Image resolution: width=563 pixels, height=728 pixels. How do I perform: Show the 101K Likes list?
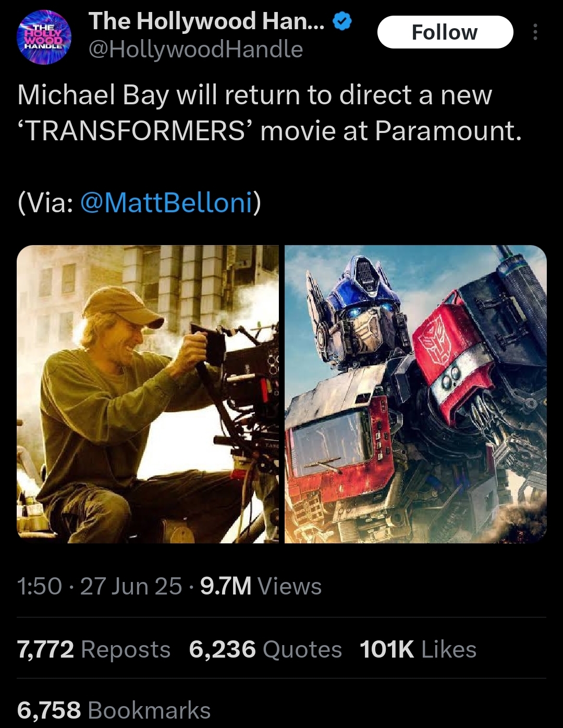coord(418,649)
